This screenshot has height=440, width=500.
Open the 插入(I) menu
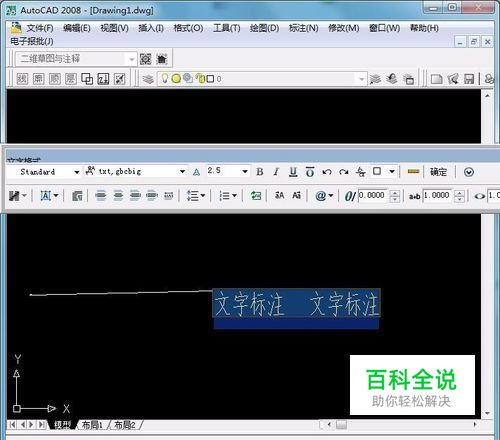151,28
